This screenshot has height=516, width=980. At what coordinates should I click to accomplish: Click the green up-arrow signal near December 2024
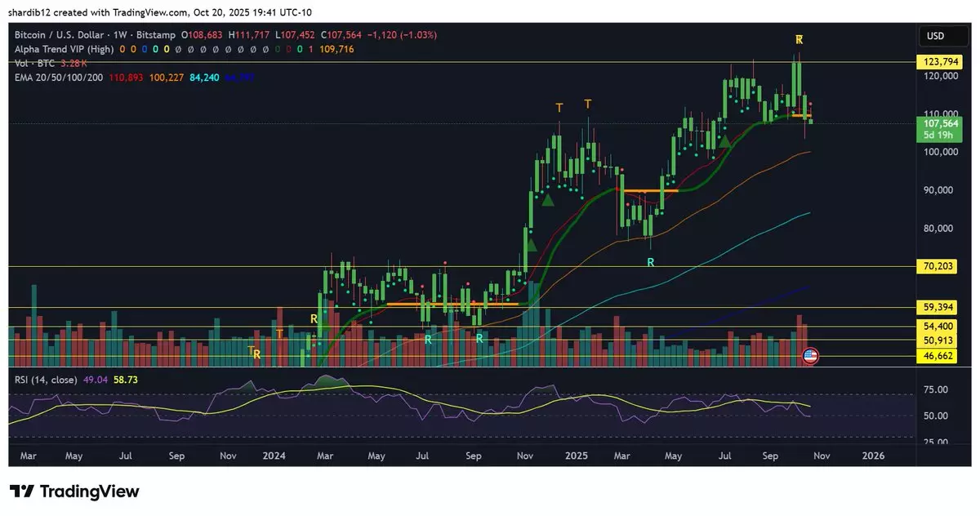pos(549,199)
